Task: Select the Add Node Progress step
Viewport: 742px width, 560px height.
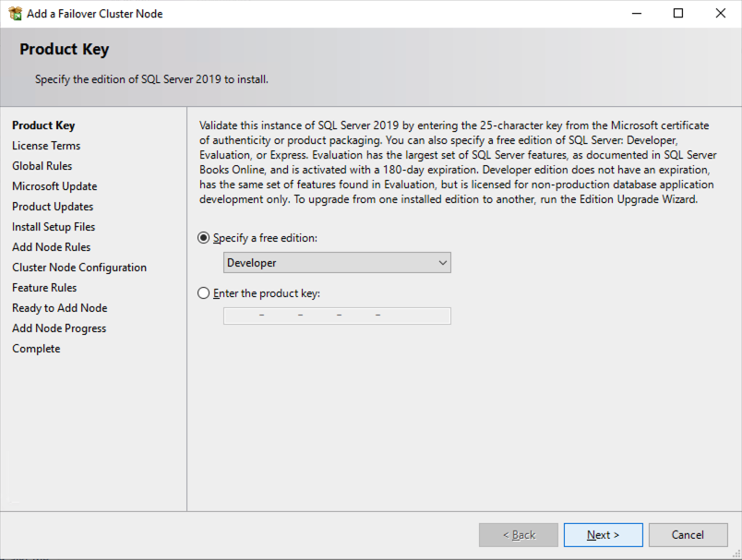Action: coord(59,328)
